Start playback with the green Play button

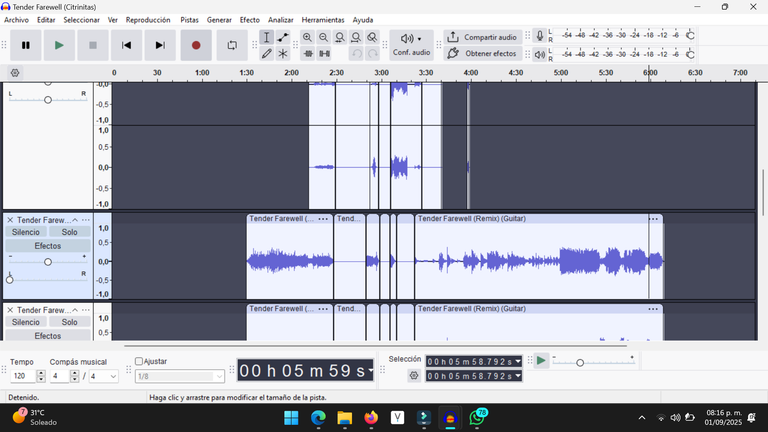(59, 45)
